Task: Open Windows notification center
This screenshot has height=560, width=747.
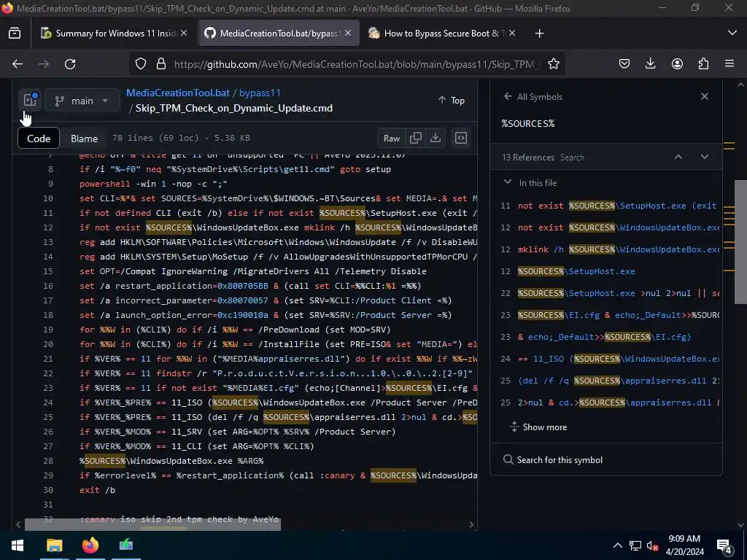Action: coord(724,545)
